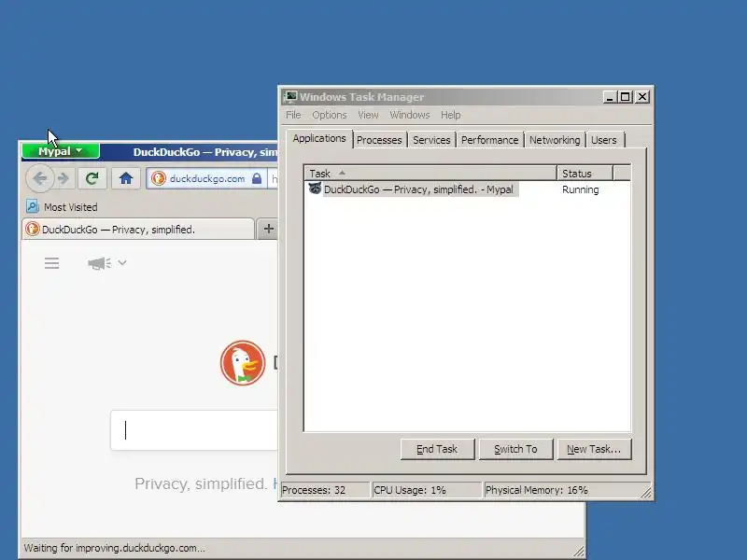The height and width of the screenshot is (560, 747).
Task: Click the 'Waiting for improving.duckduckgo.com...' status text
Action: pos(114,548)
